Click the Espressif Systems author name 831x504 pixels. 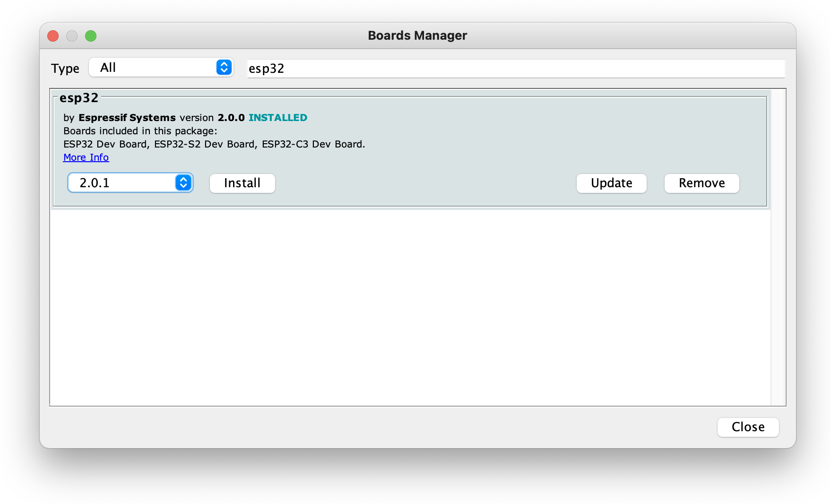point(127,118)
